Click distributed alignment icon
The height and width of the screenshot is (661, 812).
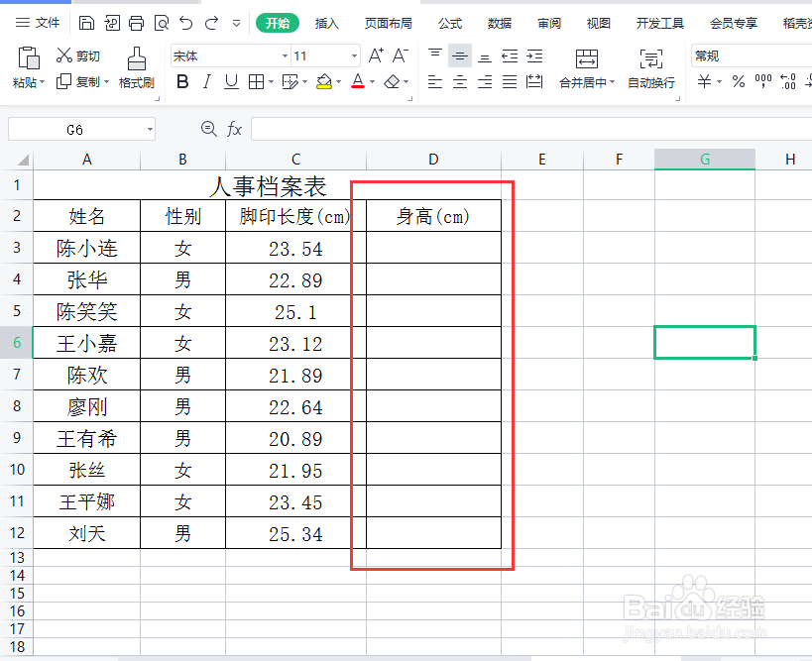[x=534, y=81]
